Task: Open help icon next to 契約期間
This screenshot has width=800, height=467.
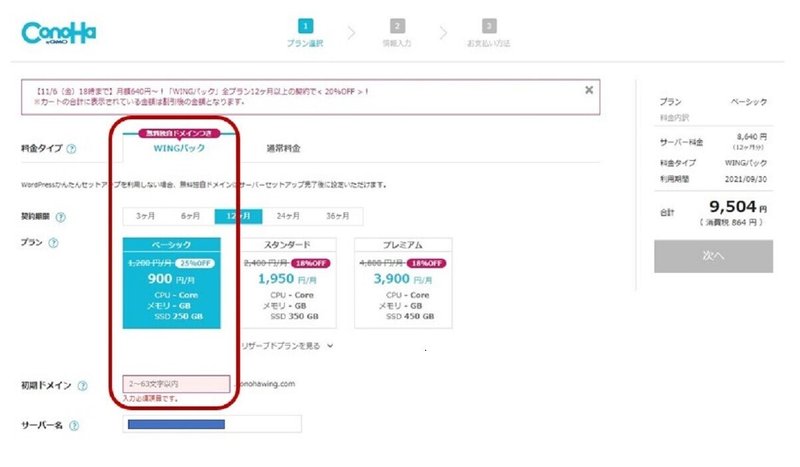Action: 61,217
